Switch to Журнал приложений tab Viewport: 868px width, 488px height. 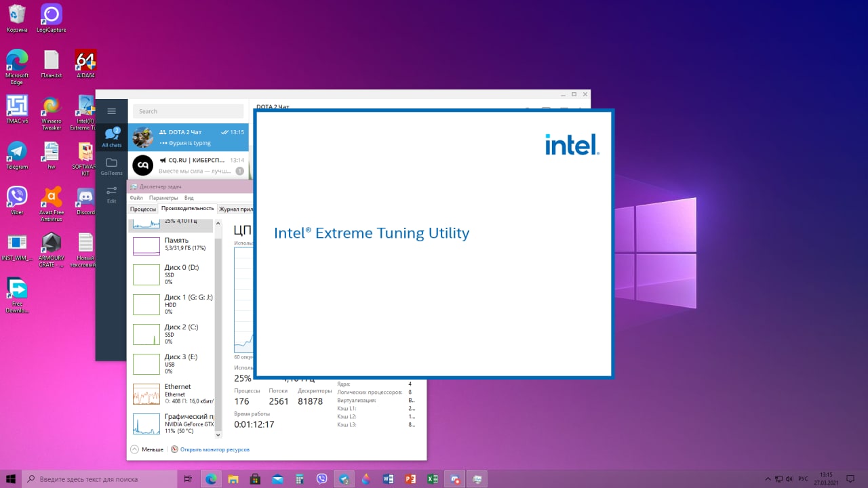pos(235,209)
